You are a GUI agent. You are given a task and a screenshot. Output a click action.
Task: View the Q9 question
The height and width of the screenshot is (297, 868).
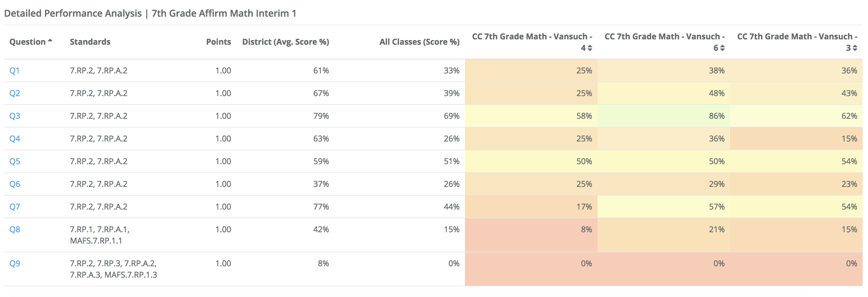(x=15, y=263)
